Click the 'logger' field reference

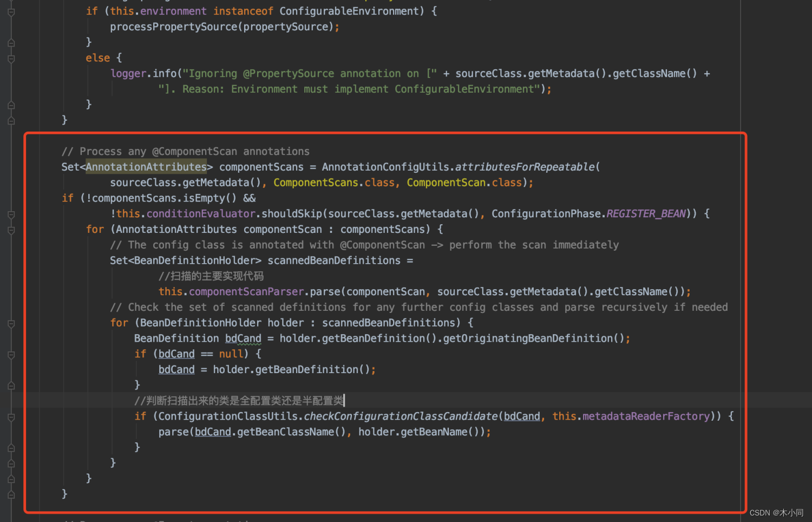tap(128, 74)
